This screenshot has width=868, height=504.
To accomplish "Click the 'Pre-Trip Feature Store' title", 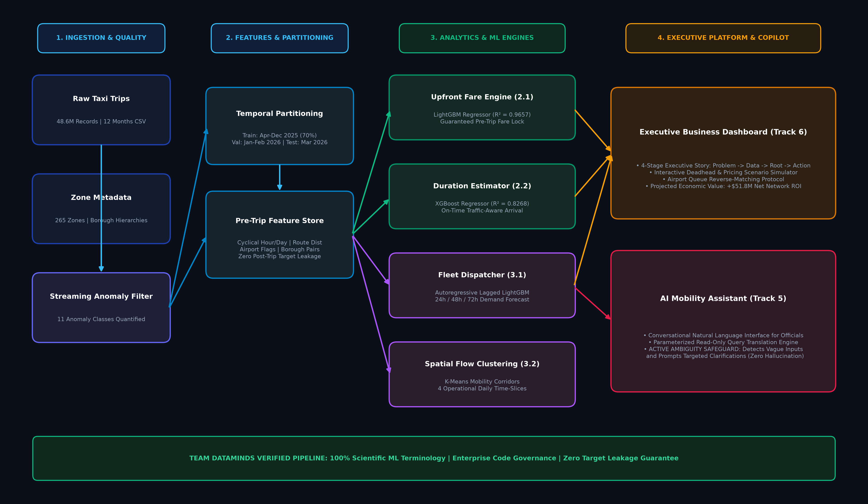I will pos(279,221).
